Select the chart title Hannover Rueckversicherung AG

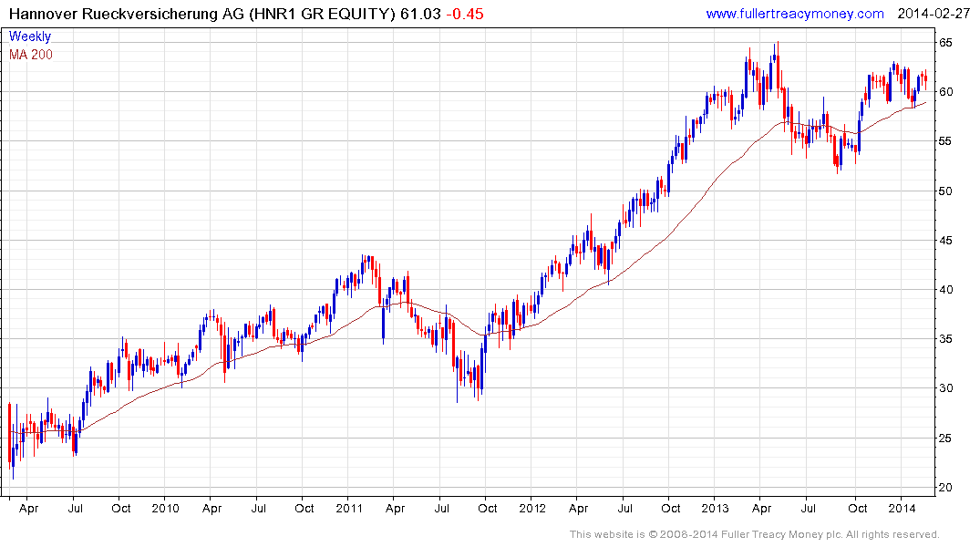click(126, 14)
